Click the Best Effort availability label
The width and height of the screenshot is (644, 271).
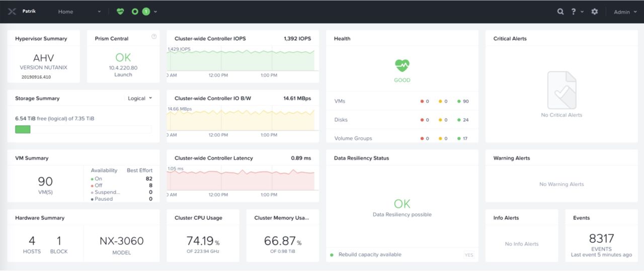point(139,170)
